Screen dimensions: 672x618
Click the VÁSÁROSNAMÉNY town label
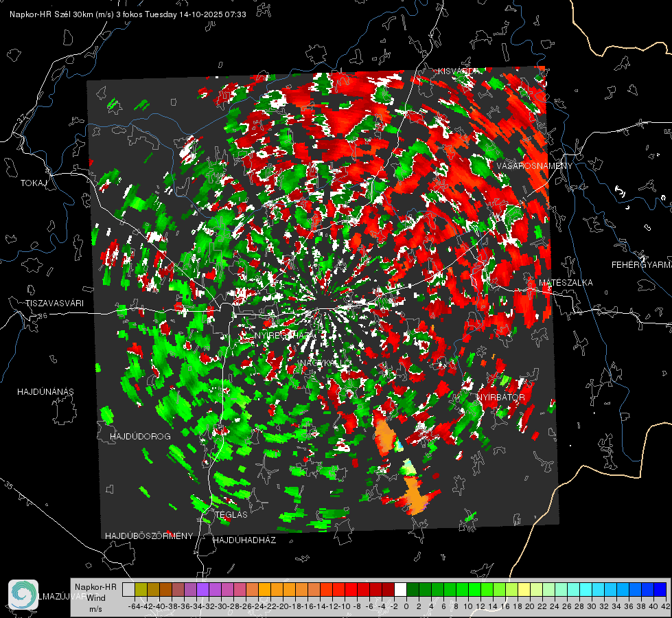tap(535, 166)
